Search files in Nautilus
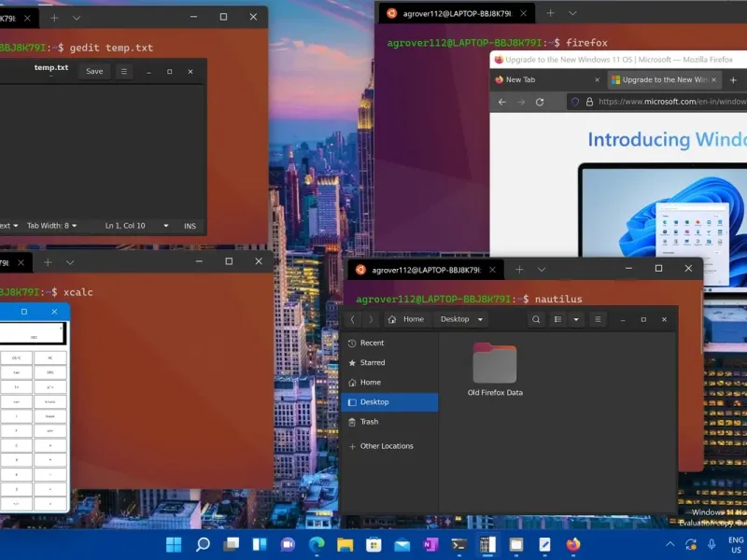 coord(536,319)
